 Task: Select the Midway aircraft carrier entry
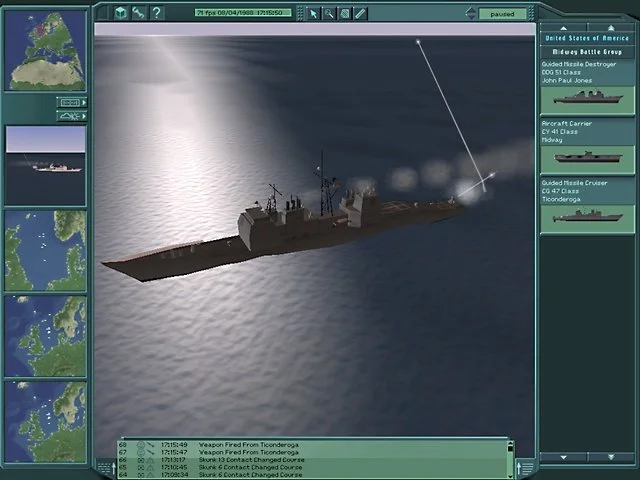[x=588, y=146]
